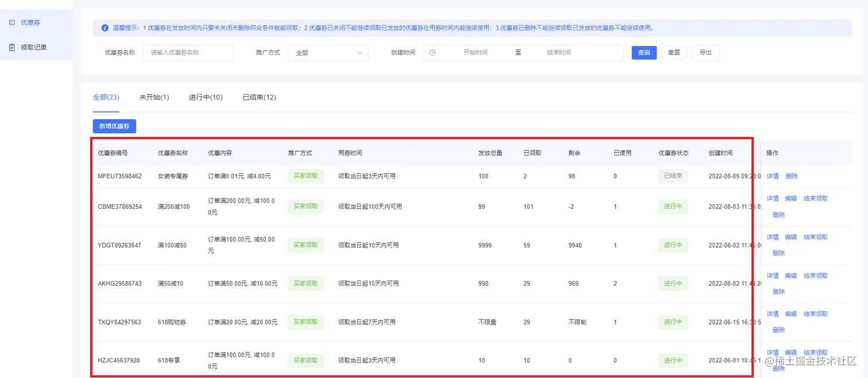This screenshot has width=868, height=378.
Task: Switch to the 未开始(1) tab
Action: (154, 98)
